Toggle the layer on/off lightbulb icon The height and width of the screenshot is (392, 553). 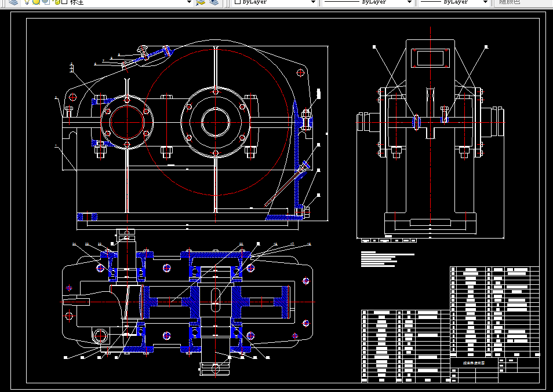tap(27, 2)
